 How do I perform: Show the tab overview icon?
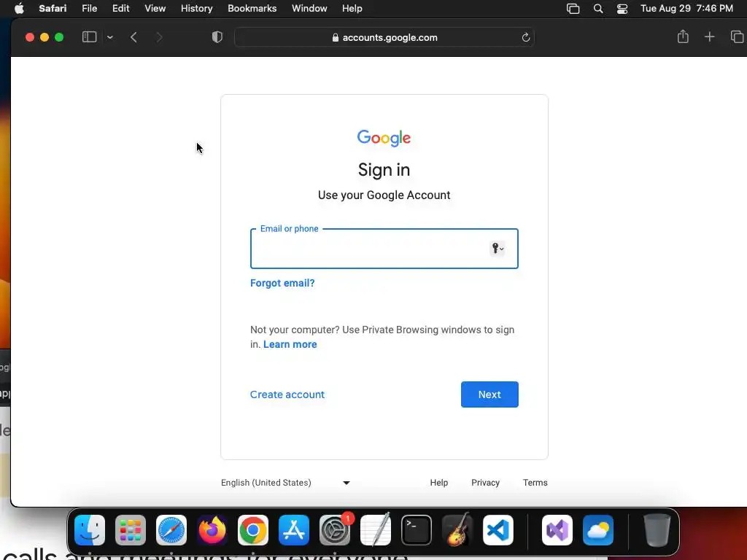tap(737, 36)
